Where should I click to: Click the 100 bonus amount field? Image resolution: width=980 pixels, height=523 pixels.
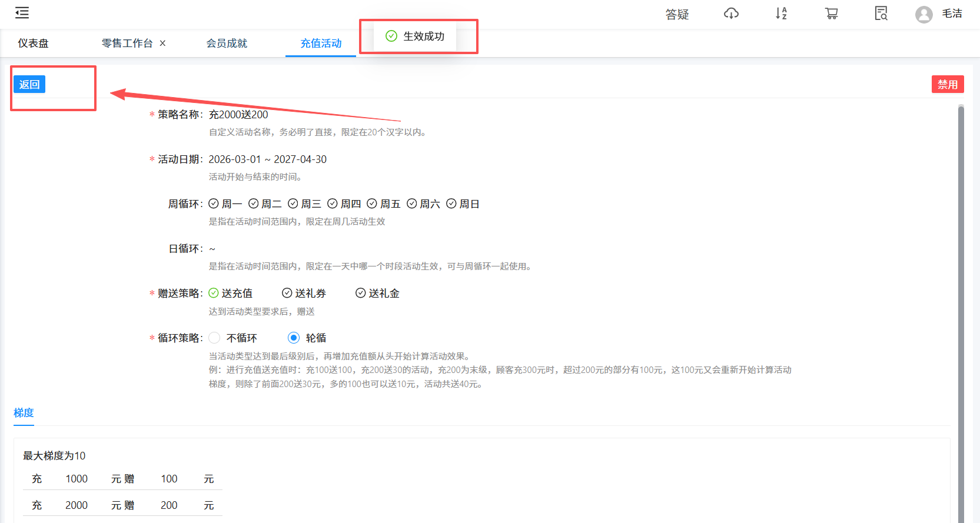coord(170,479)
